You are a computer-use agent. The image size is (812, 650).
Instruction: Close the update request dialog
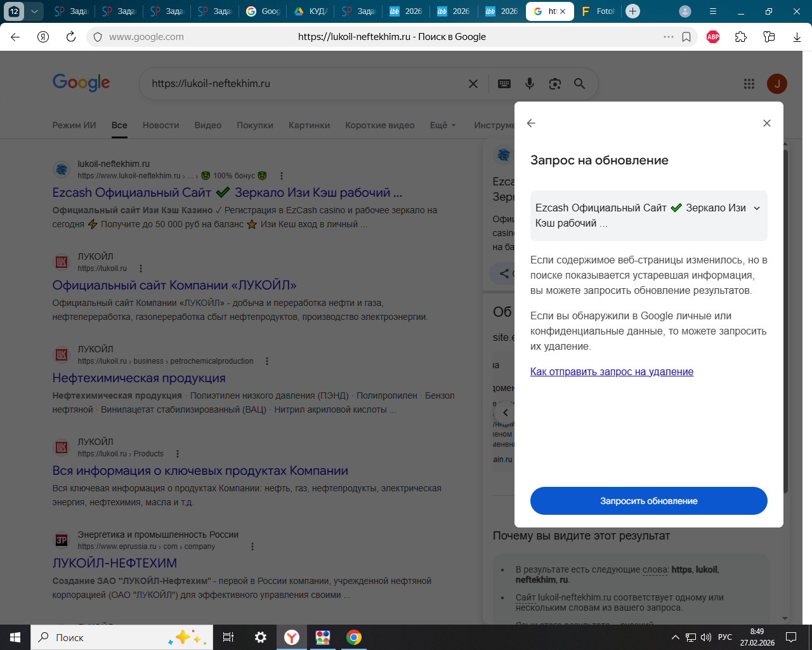[767, 123]
